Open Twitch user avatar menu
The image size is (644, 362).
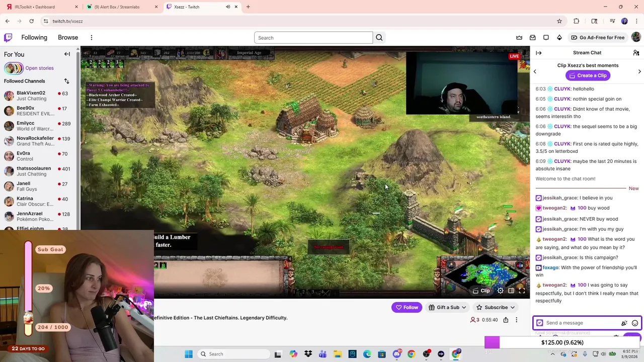[636, 38]
